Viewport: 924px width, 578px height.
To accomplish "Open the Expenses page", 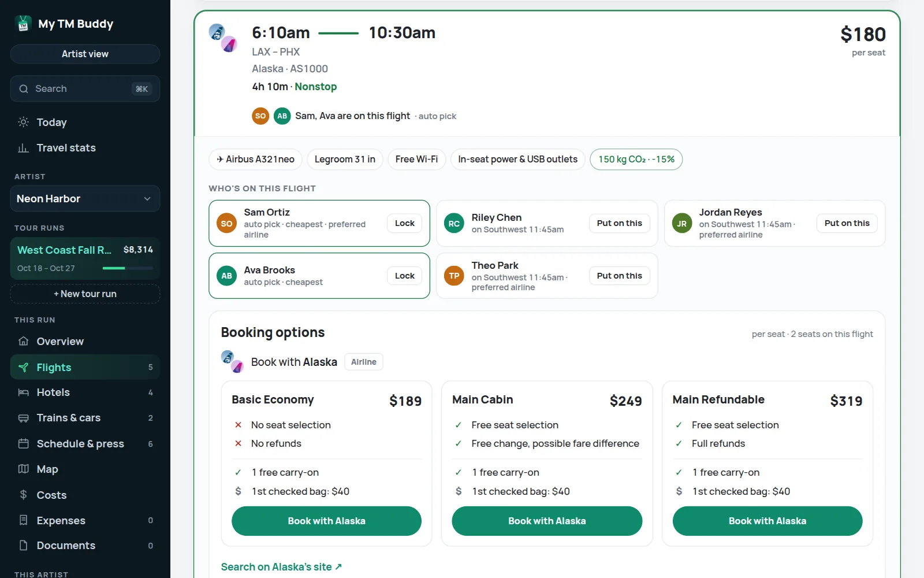I will [85, 520].
